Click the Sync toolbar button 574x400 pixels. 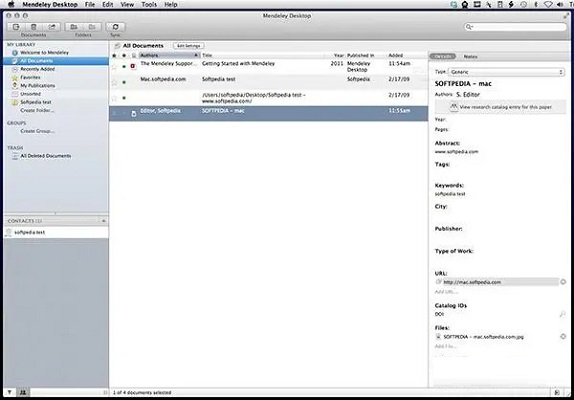(x=115, y=27)
